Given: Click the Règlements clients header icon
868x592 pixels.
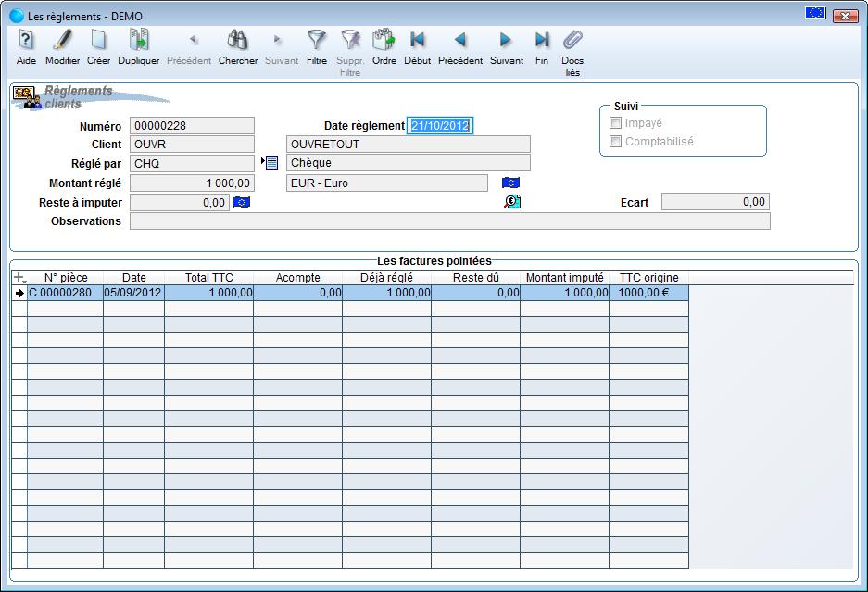Looking at the screenshot, I should (27, 97).
